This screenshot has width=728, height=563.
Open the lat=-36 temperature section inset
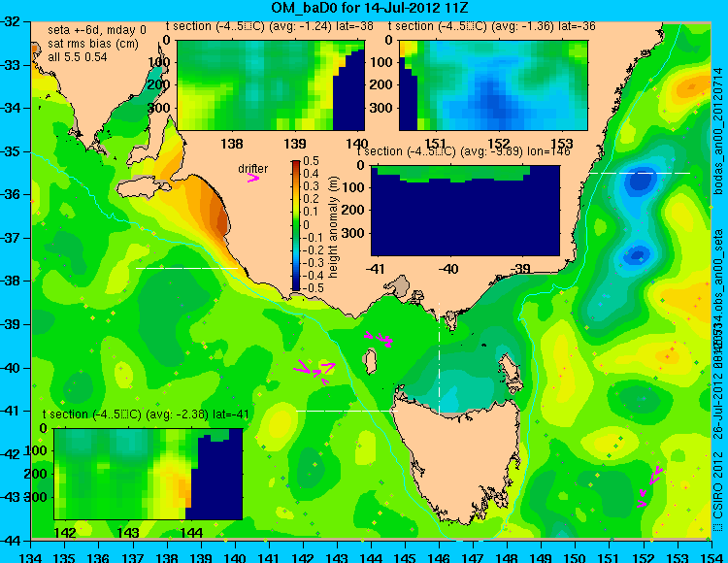493,85
